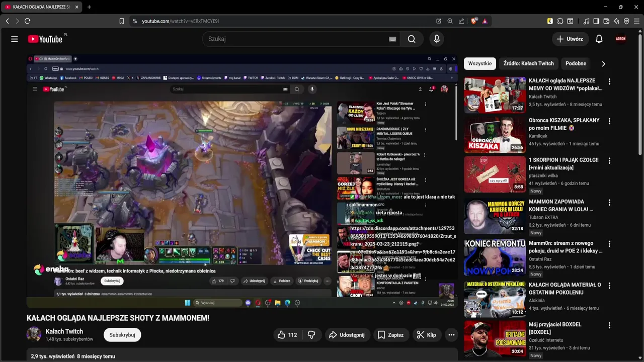Open Brave Shields lion icon
Viewport: 644px width, 362px height.
473,21
